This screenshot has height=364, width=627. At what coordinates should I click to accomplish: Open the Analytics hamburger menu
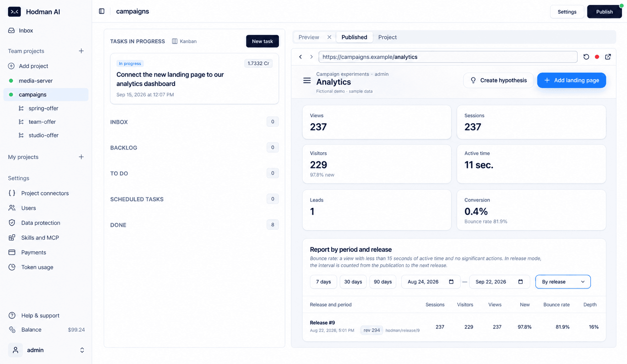pos(307,81)
